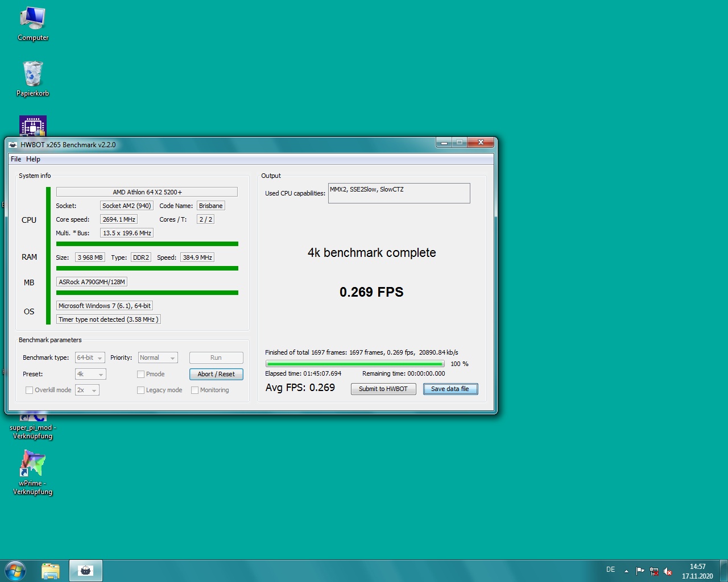Open Action Center flag icon
This screenshot has width=728, height=582.
640,571
